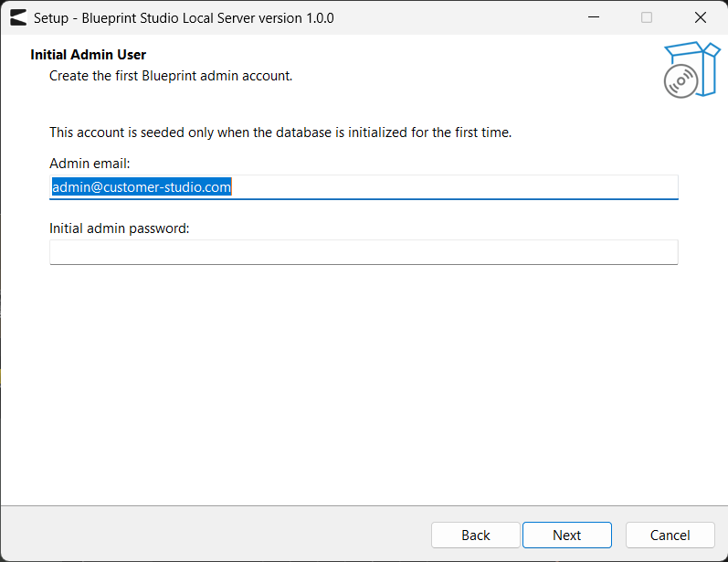Click the installer box and disc icon

(691, 69)
